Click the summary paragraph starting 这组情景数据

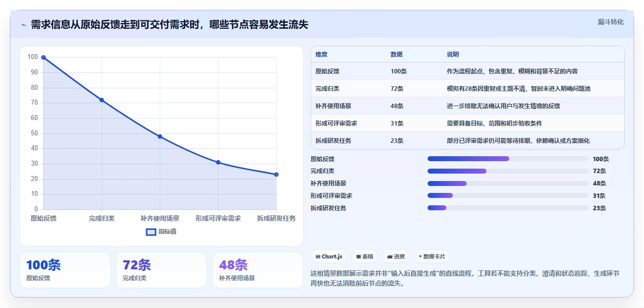click(465, 279)
